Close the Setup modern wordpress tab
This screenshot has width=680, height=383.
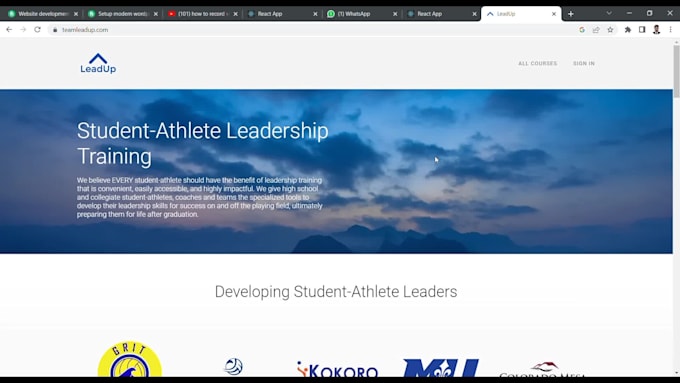(x=156, y=14)
